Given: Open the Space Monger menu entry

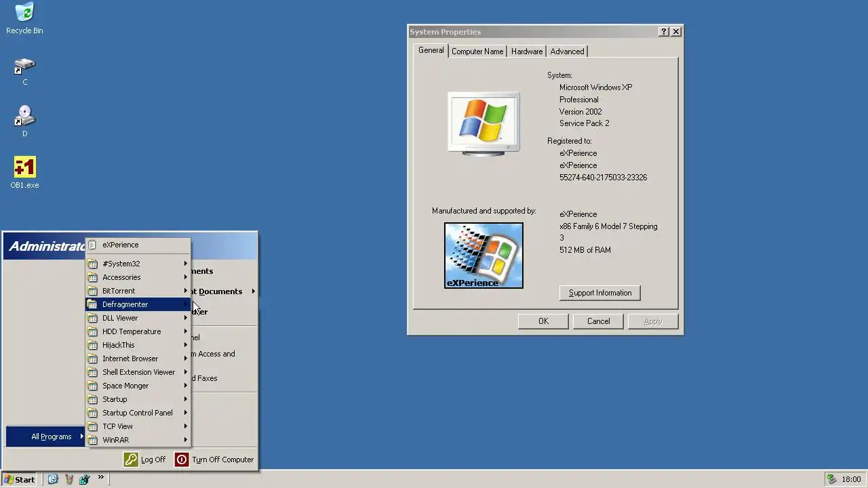Looking at the screenshot, I should [x=138, y=386].
